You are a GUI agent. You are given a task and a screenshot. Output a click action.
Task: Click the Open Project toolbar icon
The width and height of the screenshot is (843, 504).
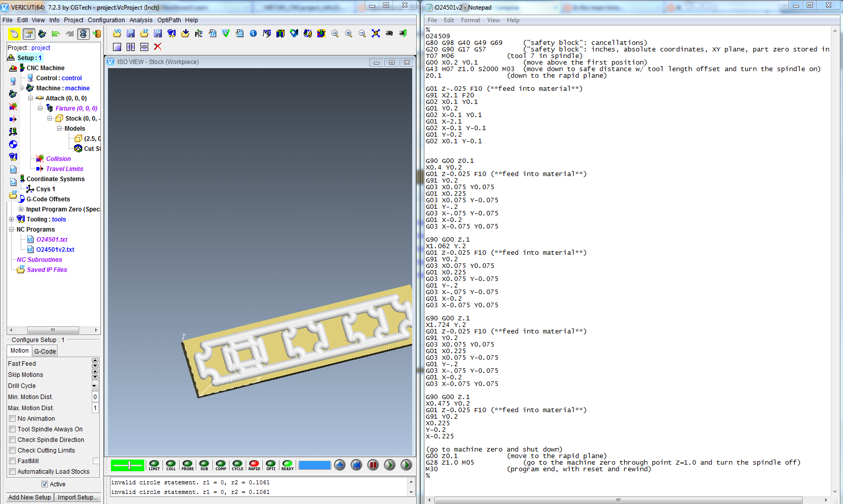tap(117, 33)
